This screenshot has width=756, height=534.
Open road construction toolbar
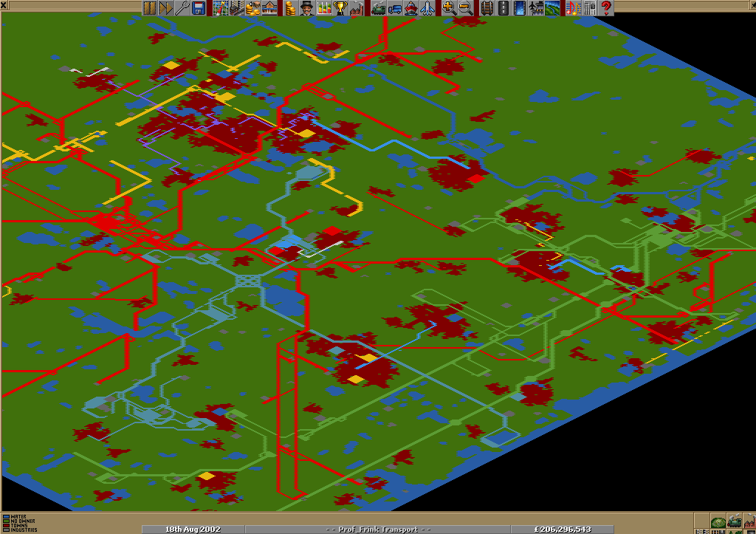[504, 7]
